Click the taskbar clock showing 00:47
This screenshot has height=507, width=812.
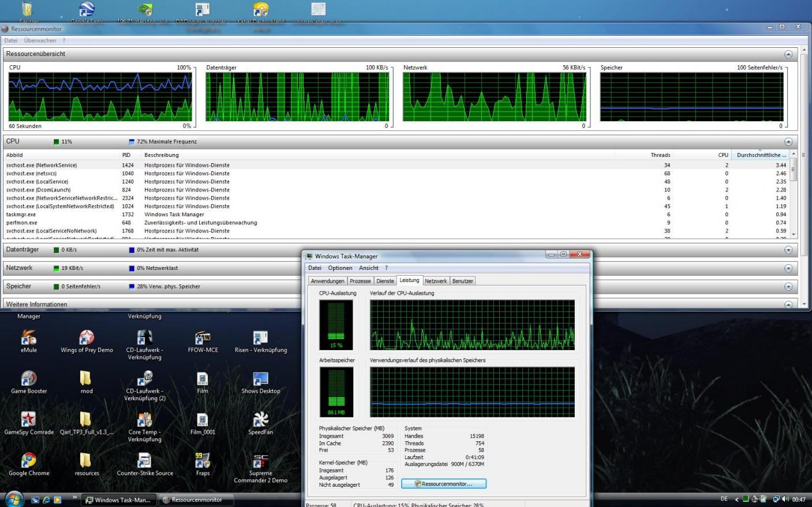tap(799, 500)
